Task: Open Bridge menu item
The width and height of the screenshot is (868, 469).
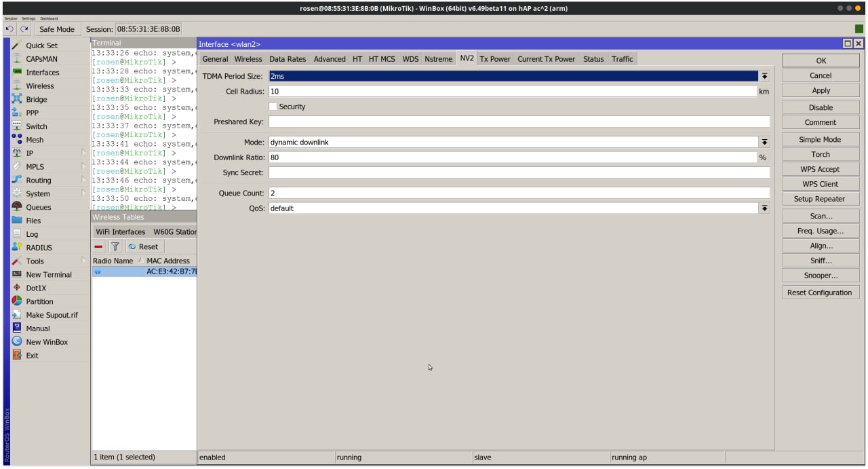Action: [x=37, y=100]
